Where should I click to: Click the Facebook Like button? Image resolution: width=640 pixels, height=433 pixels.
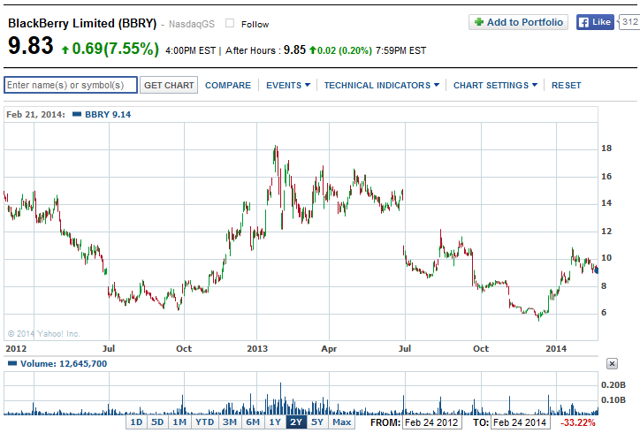pos(595,22)
